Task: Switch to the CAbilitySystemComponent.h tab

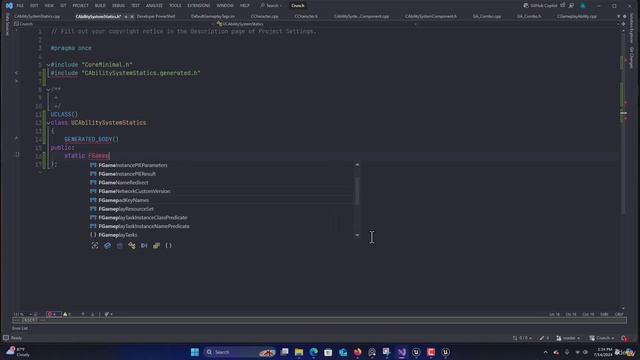Action: point(431,16)
